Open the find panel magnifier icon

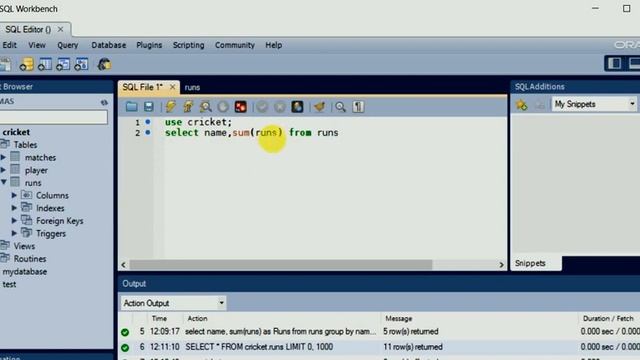click(340, 107)
